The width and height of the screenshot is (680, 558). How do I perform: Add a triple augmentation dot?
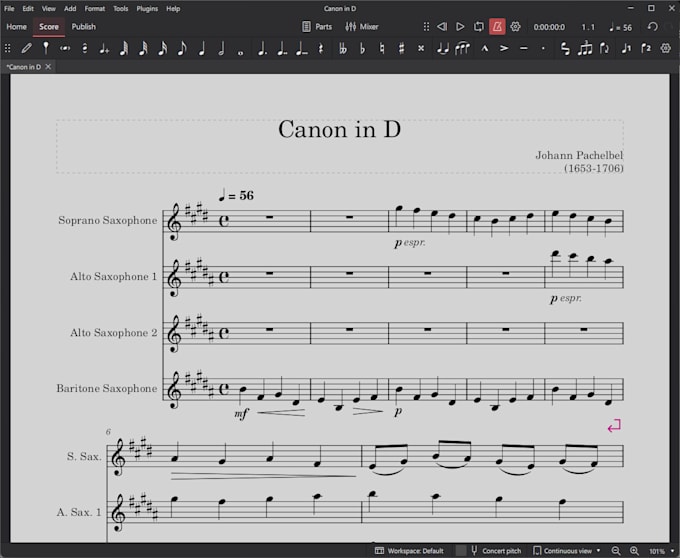[301, 49]
